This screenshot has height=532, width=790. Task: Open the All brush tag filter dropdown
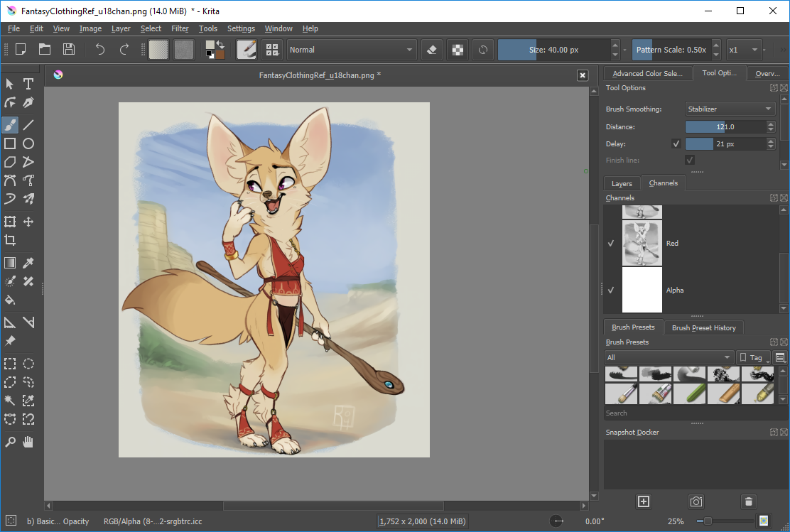[x=669, y=357]
